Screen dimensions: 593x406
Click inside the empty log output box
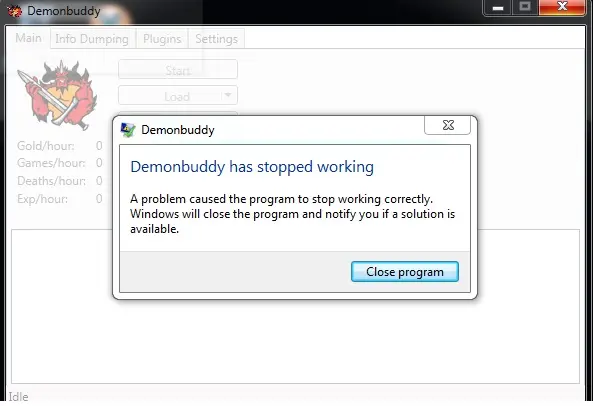point(295,340)
